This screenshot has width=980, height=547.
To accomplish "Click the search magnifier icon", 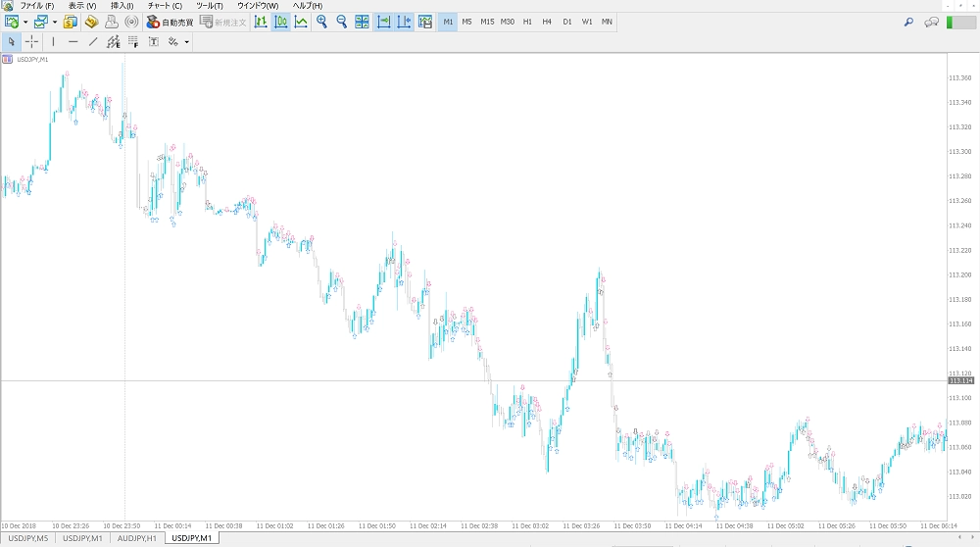I will coord(908,22).
